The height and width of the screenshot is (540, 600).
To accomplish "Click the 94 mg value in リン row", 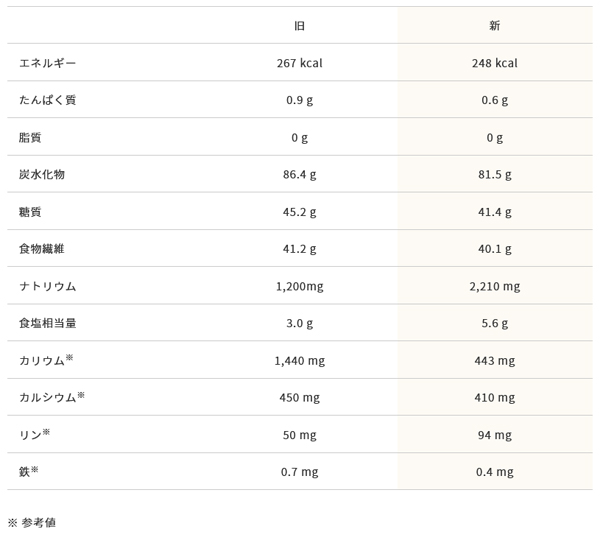I will pyautogui.click(x=494, y=435).
